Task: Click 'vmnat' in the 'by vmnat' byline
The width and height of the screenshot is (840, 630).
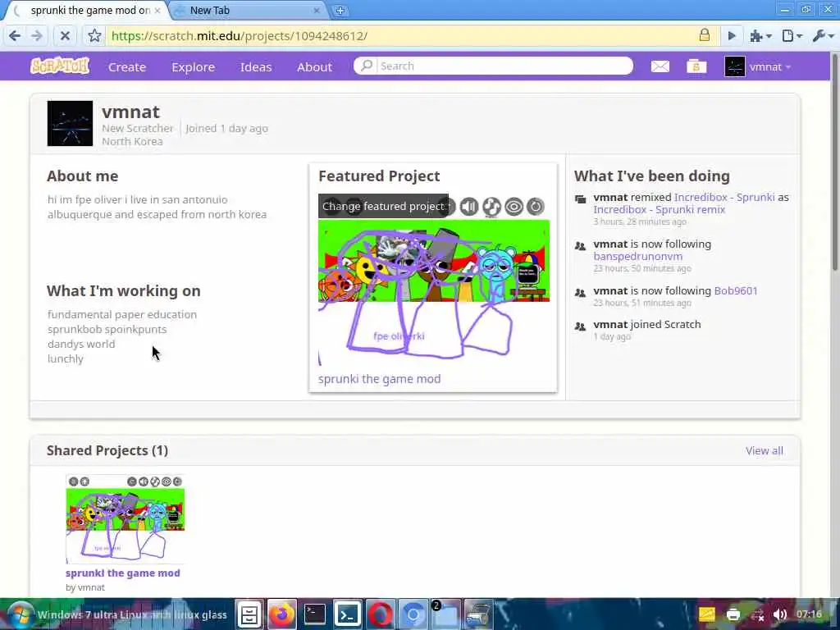Action: [x=92, y=587]
